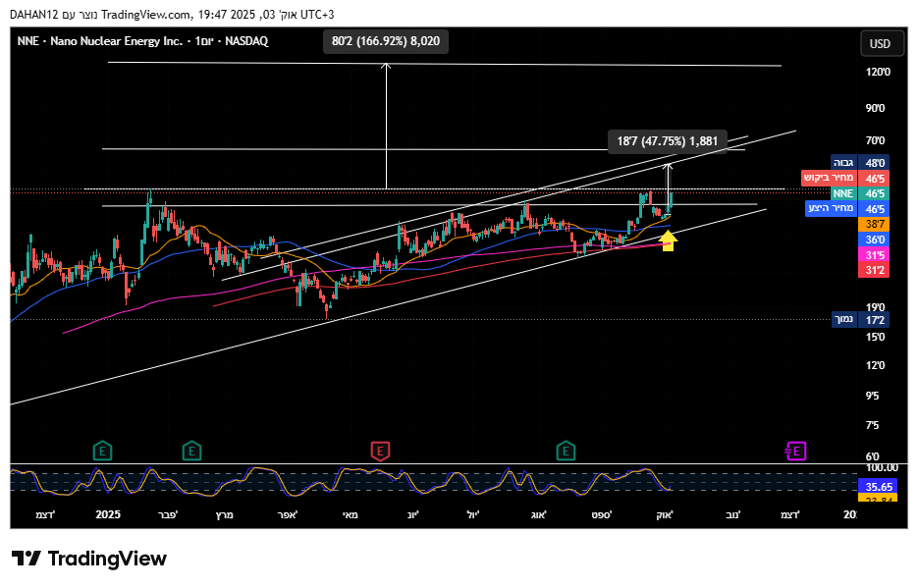Viewport: 918px width, 588px height.
Task: Click the 9'5 price axis label
Action: pos(872,397)
